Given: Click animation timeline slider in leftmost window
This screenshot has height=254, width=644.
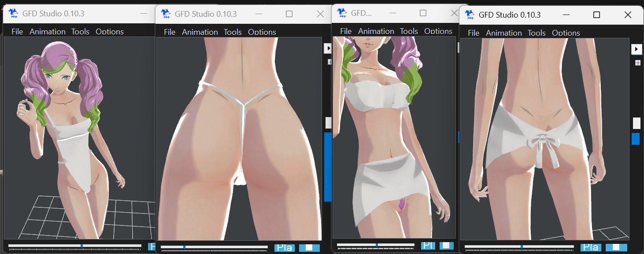Looking at the screenshot, I should click(75, 246).
